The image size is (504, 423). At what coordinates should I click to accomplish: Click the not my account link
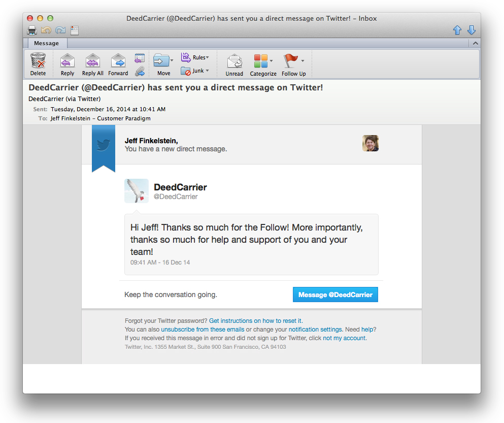click(x=344, y=338)
